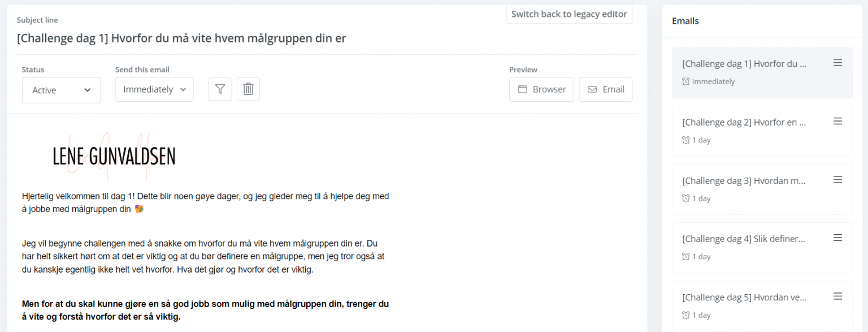The width and height of the screenshot is (868, 332).
Task: Click the envelope icon in the Email preview button
Action: point(592,89)
